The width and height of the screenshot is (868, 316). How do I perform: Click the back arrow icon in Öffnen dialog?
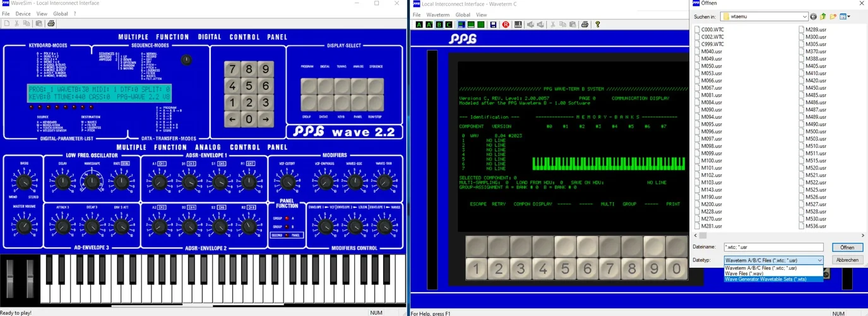[x=814, y=16]
